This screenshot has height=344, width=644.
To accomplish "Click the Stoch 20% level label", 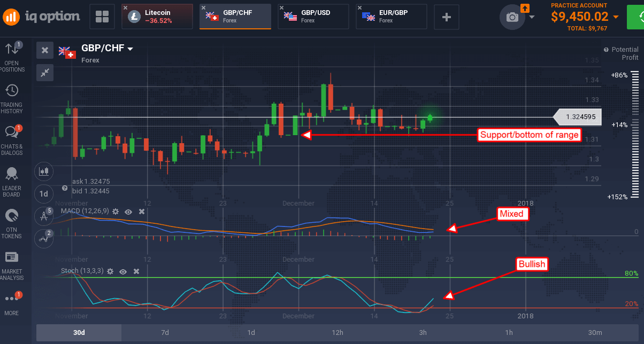I will click(632, 304).
